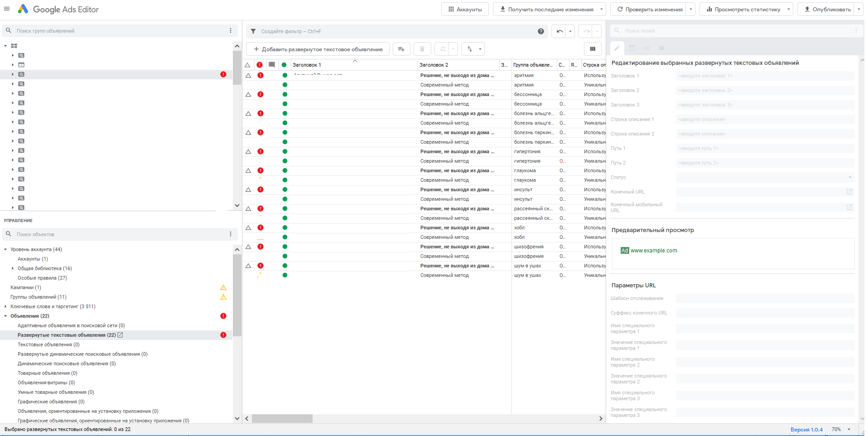Click the Аккаунты button
Viewport: 868px width, 436px height.
[x=465, y=10]
